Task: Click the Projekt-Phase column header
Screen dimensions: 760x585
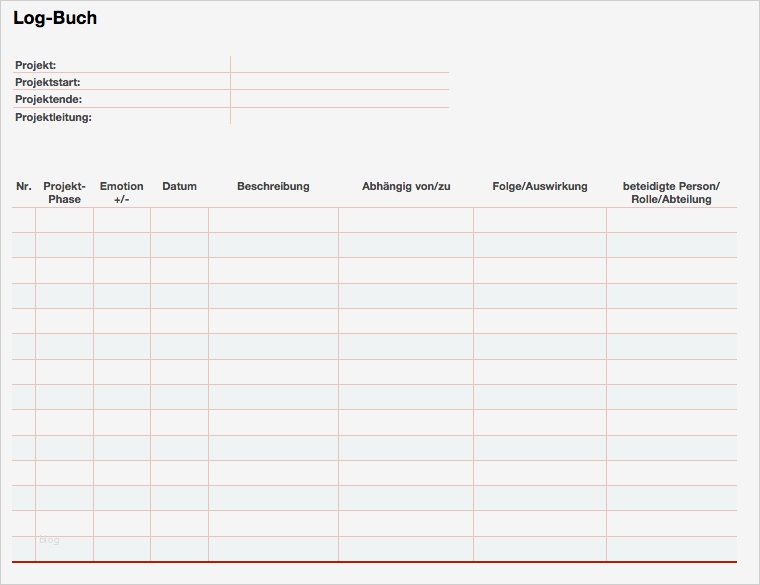Action: [x=64, y=192]
